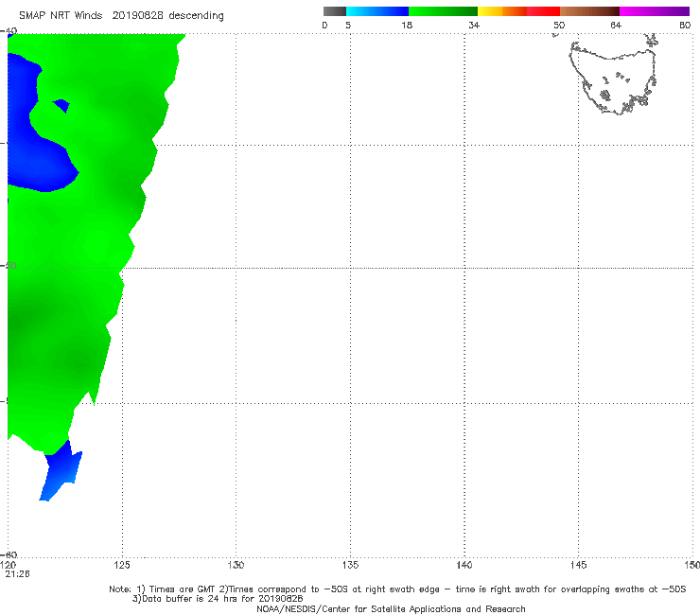The width and height of the screenshot is (700, 615).
Task: Click the gray segment of the color bar
Action: (334, 11)
